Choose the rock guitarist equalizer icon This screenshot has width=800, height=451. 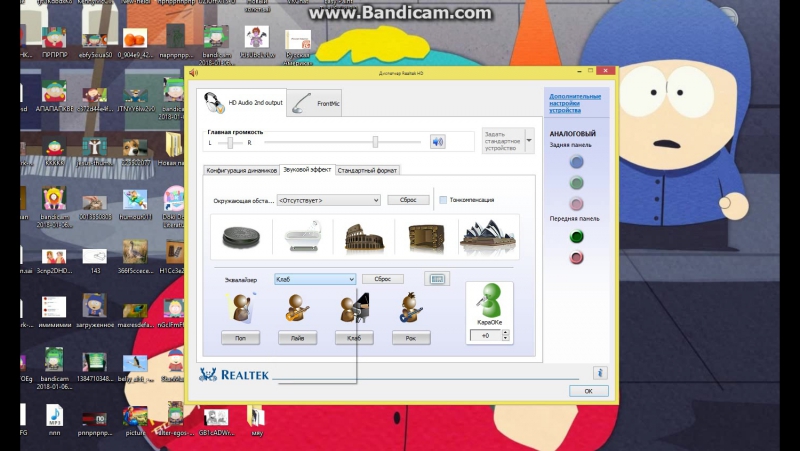tap(411, 308)
